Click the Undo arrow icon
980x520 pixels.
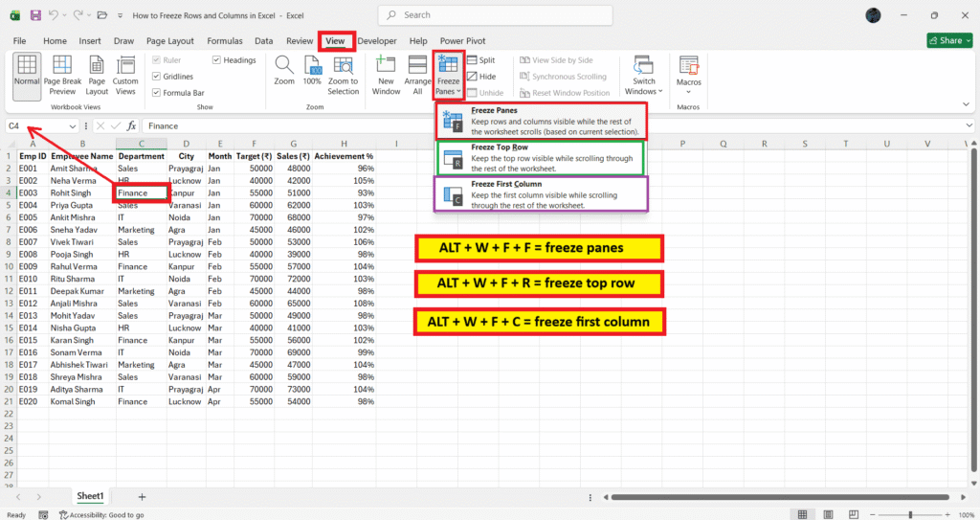[54, 15]
